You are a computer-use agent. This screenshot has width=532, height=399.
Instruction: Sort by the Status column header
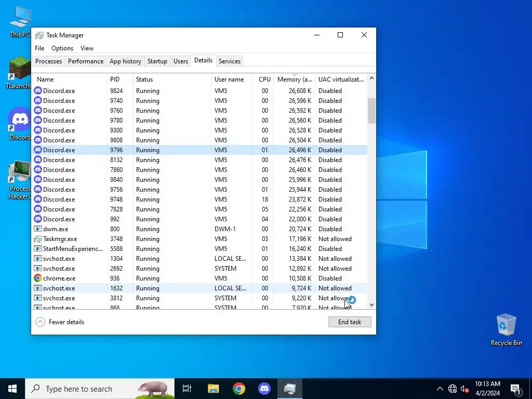tap(171, 79)
